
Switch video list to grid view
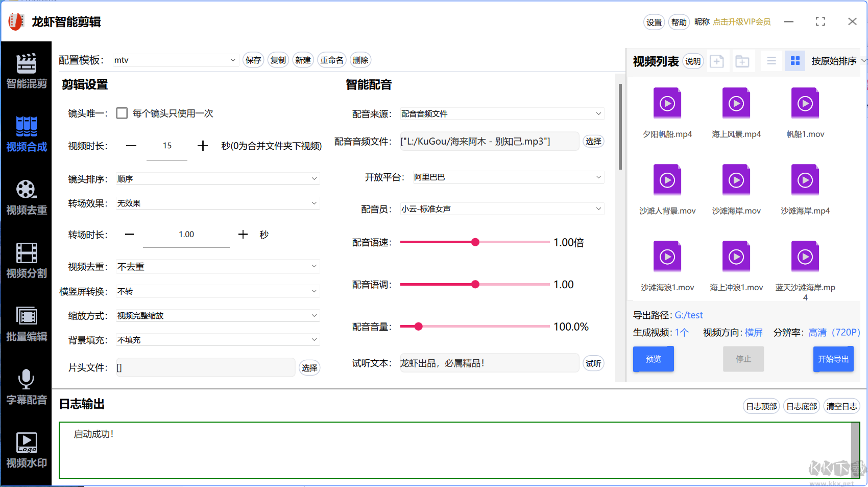tap(795, 61)
